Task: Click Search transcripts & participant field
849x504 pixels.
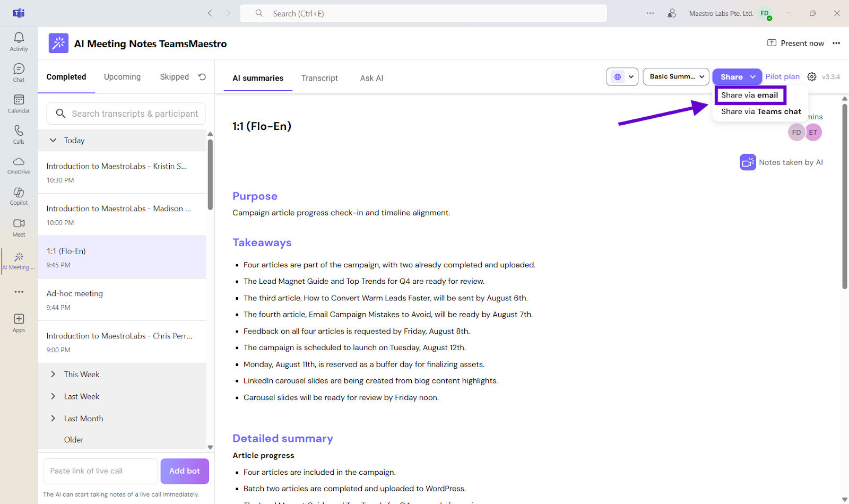Action: coord(126,114)
